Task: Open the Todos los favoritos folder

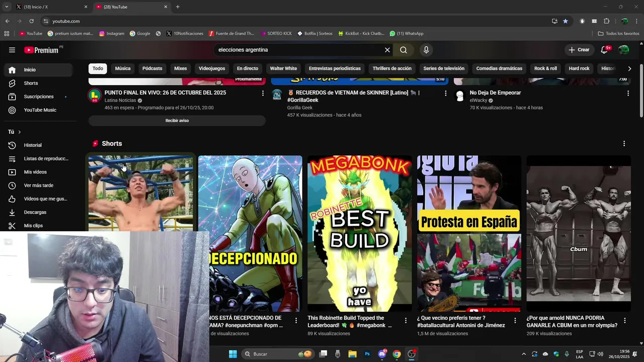Action: tap(618, 34)
